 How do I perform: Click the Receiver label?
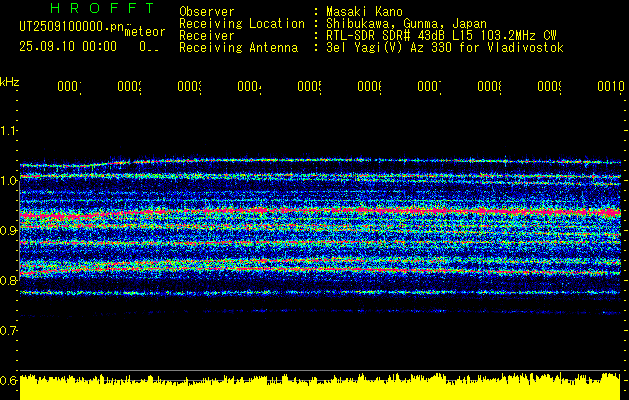point(207,36)
